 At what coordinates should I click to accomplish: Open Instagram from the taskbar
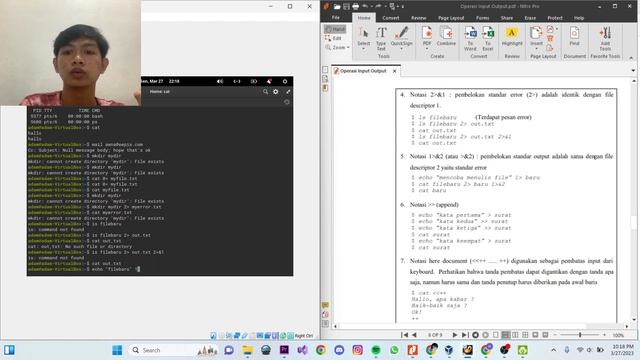pyautogui.click(x=357, y=350)
